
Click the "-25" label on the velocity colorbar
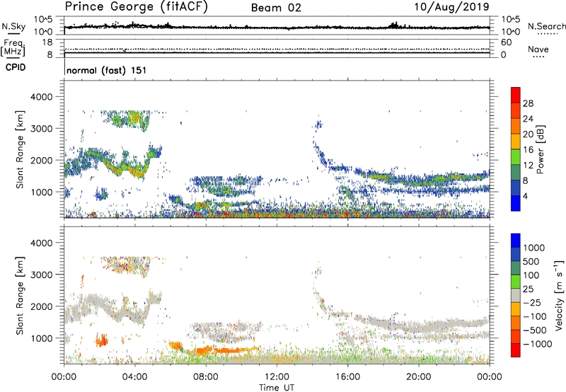point(533,302)
